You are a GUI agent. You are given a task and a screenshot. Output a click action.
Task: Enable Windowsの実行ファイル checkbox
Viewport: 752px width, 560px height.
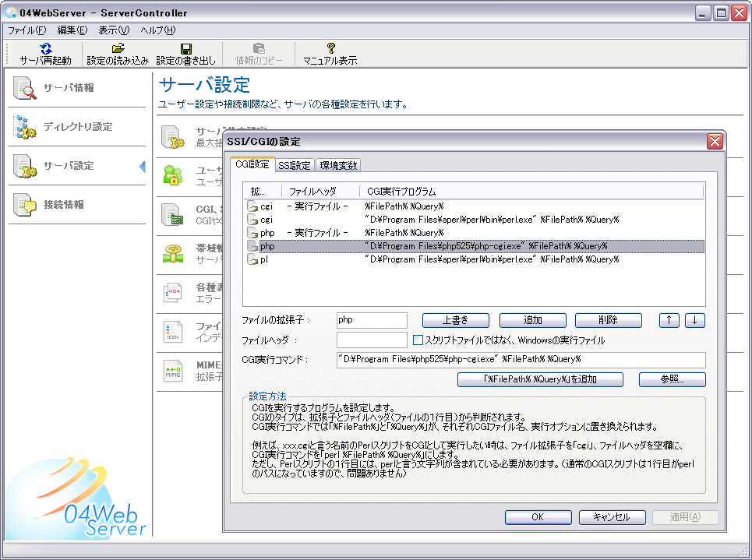tap(418, 340)
